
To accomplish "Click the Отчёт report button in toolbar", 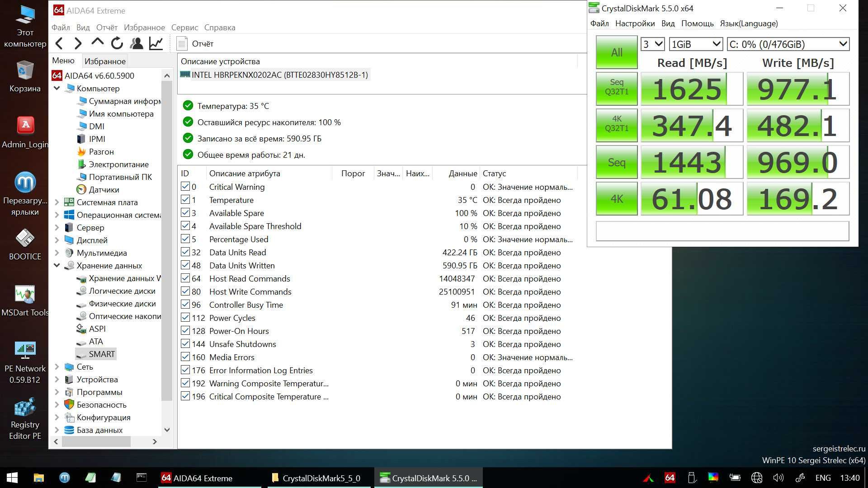I will (x=195, y=43).
